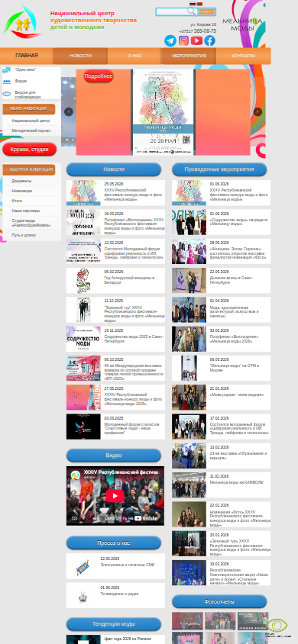Image resolution: width=298 pixels, height=644 pixels.
Task: Go to previous carousel slide arrow
Action: (69, 111)
